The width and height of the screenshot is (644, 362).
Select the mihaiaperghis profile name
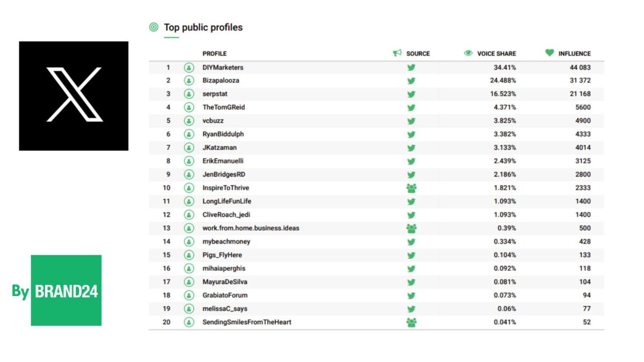(224, 268)
